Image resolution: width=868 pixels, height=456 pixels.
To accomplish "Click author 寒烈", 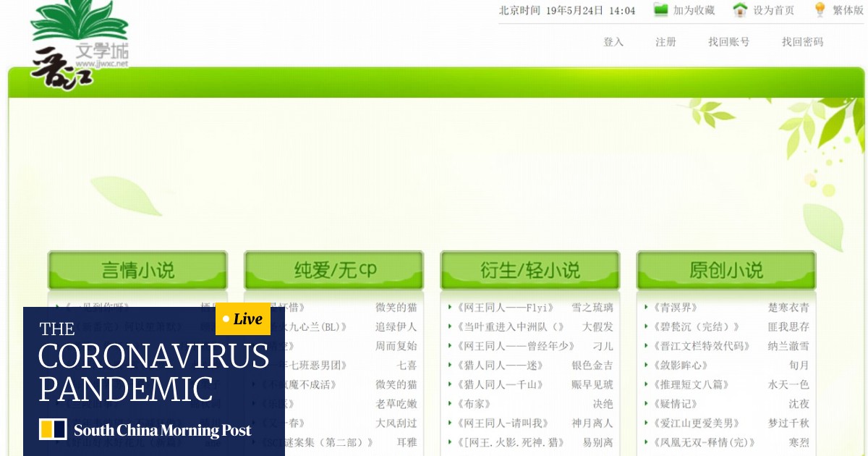I will pos(799,442).
